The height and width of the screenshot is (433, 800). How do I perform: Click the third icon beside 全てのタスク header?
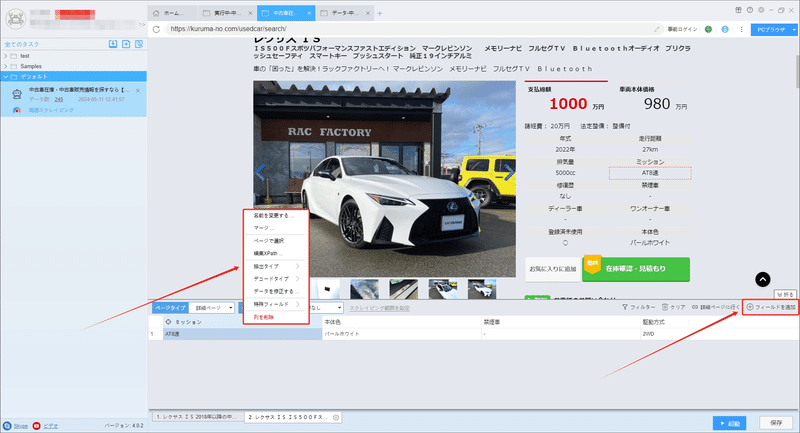point(139,44)
